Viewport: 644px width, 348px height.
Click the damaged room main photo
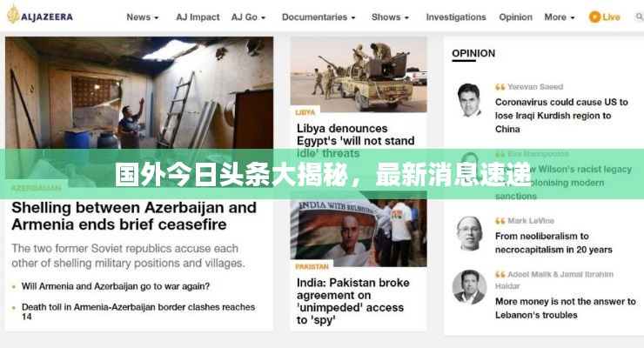pos(139,93)
